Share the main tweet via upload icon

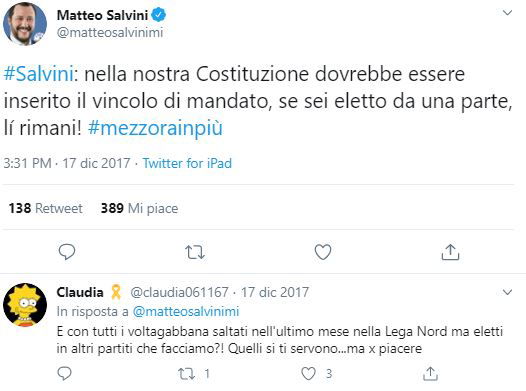coord(450,252)
